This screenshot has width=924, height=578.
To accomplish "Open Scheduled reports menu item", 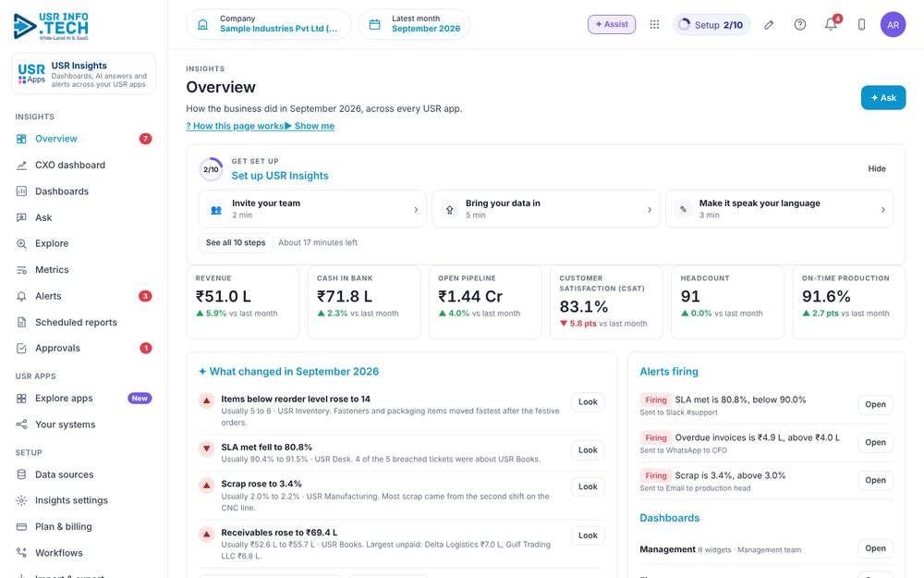I will pyautogui.click(x=84, y=322).
